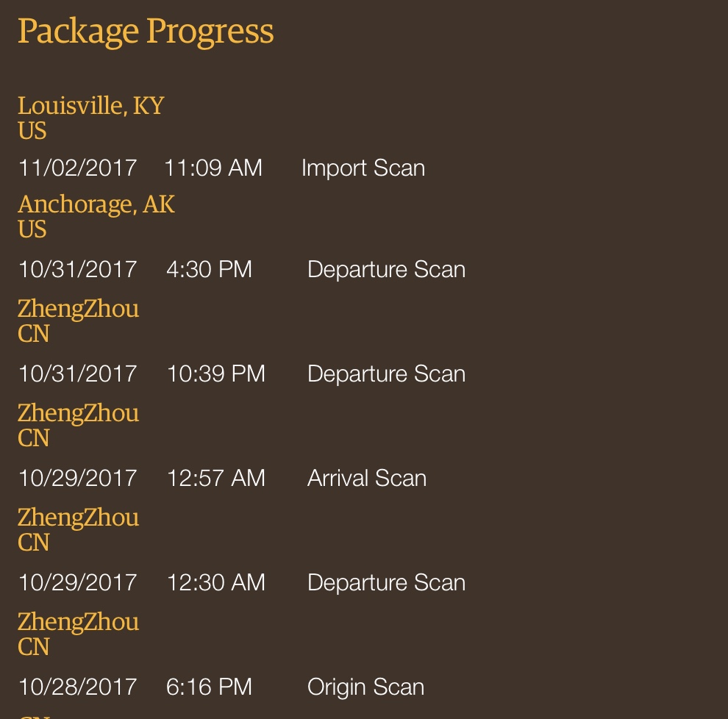
Task: Click the 4:30 PM timestamp
Action: coord(210,269)
